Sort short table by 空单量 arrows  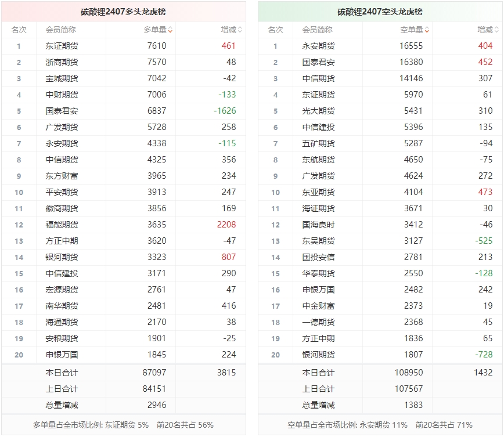point(427,30)
